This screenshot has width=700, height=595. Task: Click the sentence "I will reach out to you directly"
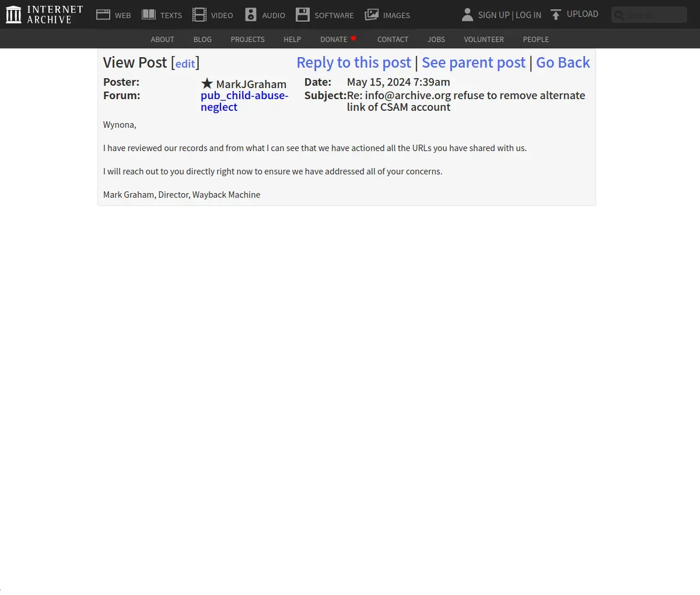272,171
